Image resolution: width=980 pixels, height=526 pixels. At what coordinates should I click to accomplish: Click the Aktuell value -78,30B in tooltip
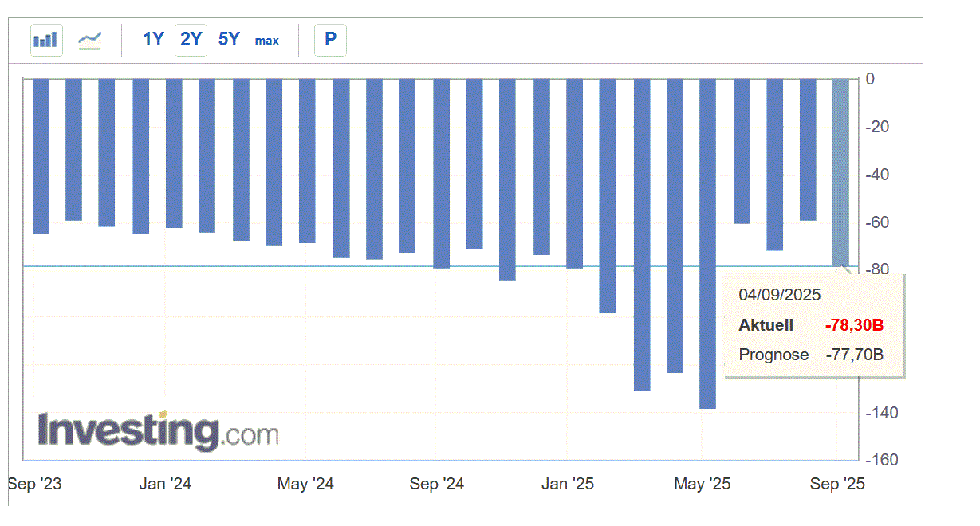[854, 325]
